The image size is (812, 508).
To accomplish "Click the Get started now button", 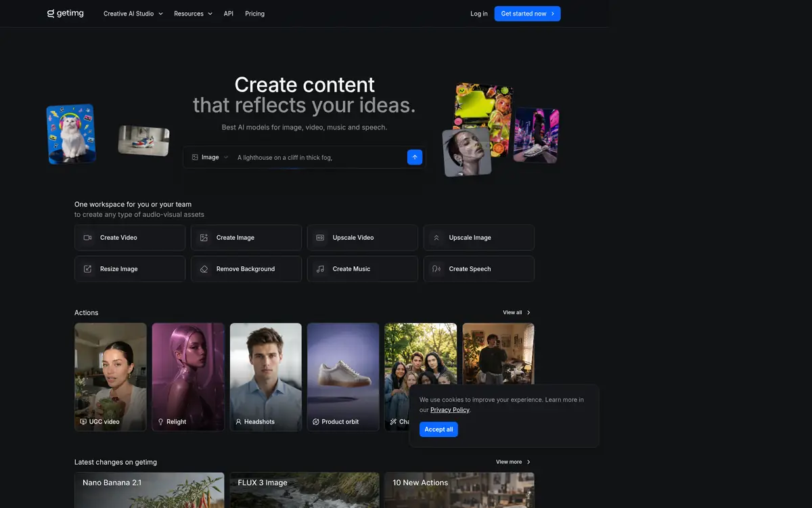I will point(527,14).
